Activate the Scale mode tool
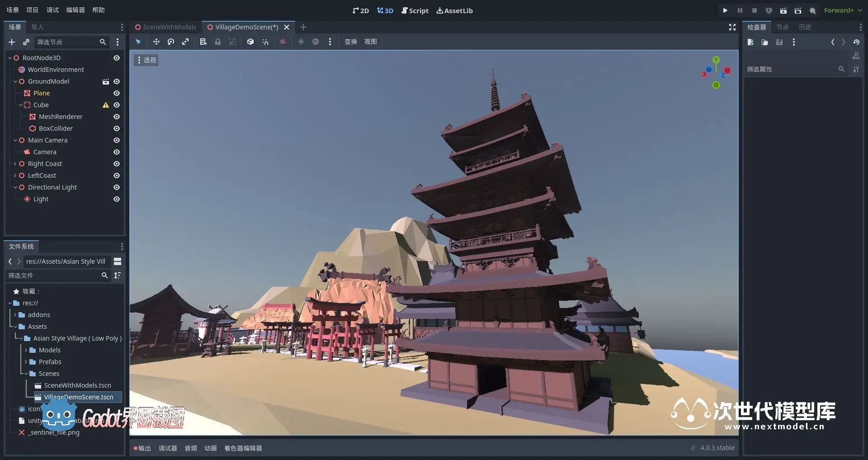868x460 pixels. (x=185, y=42)
